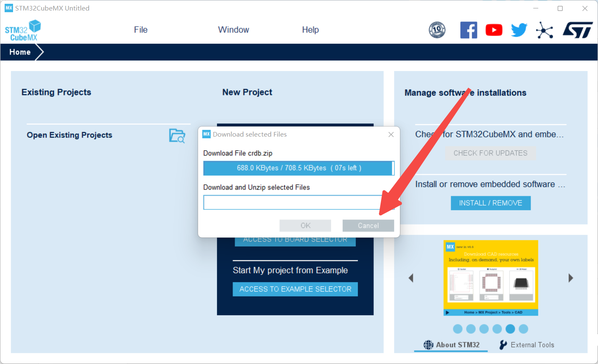Open the yellow CAD resources banner
Screen dimensions: 598x364
pyautogui.click(x=491, y=278)
